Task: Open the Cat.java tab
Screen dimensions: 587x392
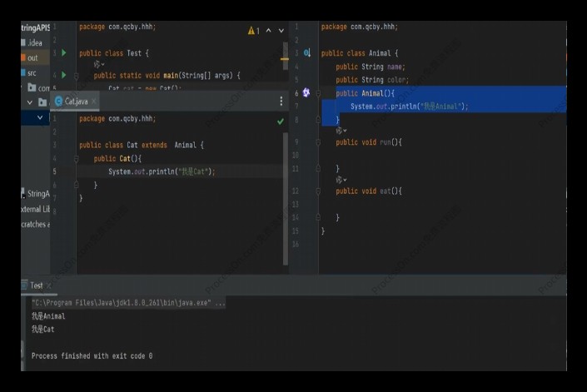Action: click(x=76, y=102)
